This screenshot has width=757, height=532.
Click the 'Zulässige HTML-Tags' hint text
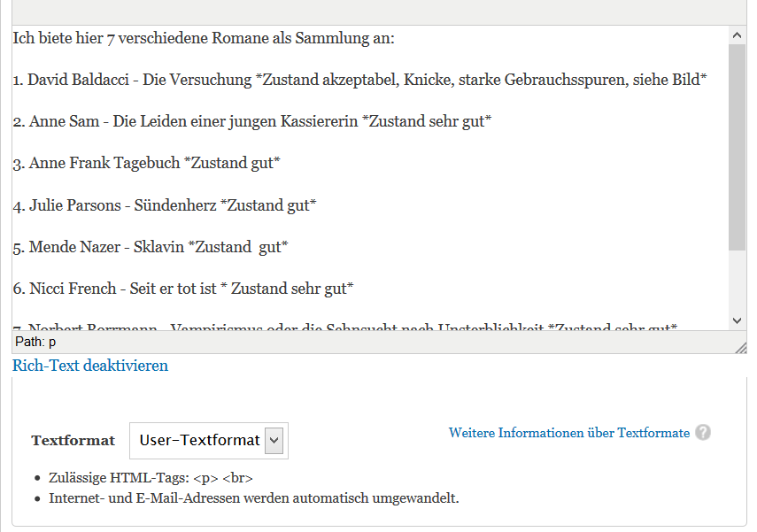pyautogui.click(x=151, y=479)
